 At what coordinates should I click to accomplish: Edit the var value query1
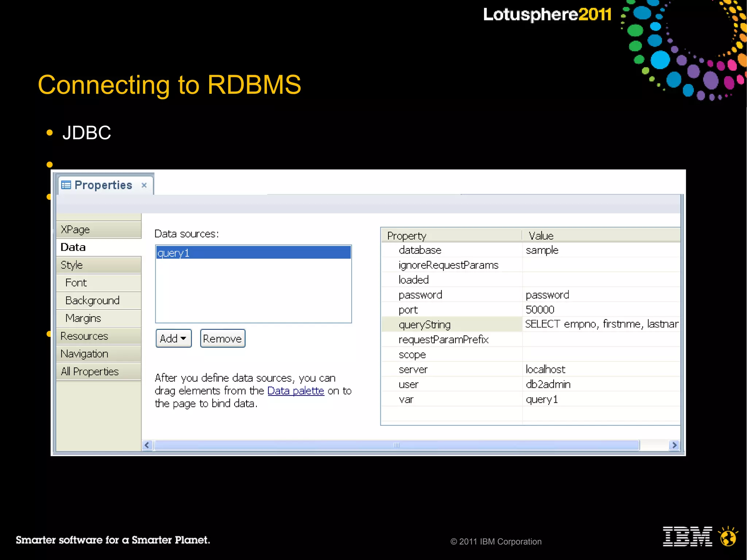(x=601, y=399)
